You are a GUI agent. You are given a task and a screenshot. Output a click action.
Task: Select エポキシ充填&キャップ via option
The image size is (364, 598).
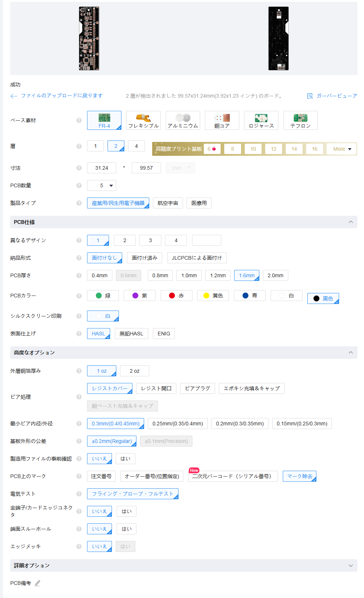(252, 388)
